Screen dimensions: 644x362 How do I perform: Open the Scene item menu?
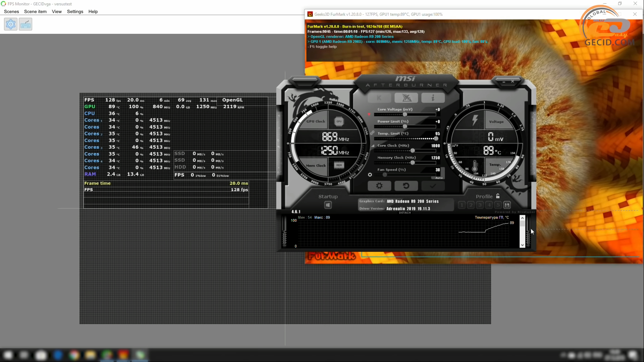click(x=35, y=11)
